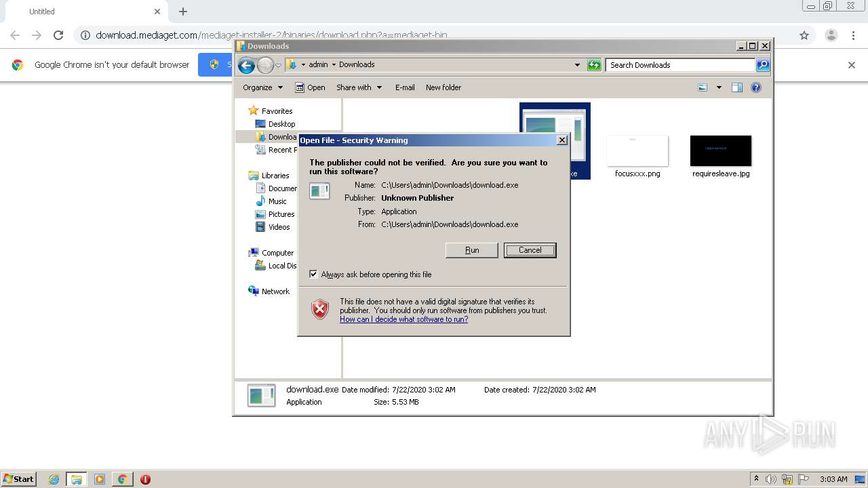This screenshot has width=868, height=488.
Task: Open Internet Explorer from the taskbar
Action: tap(54, 479)
